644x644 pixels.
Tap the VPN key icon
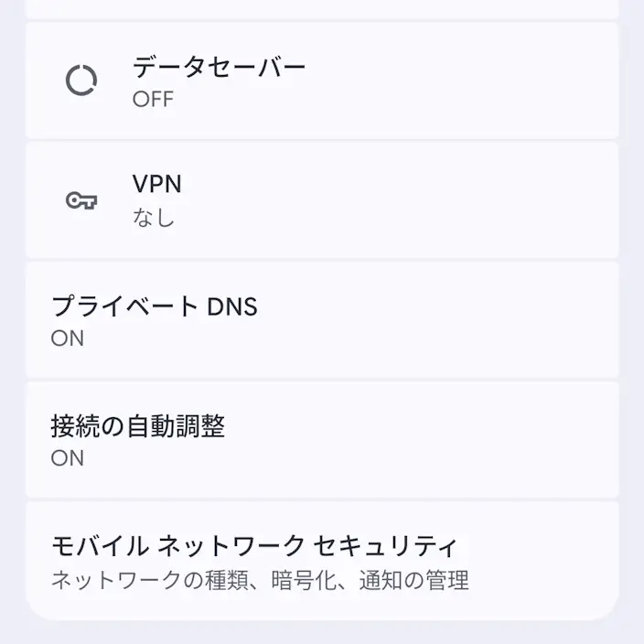click(x=81, y=200)
